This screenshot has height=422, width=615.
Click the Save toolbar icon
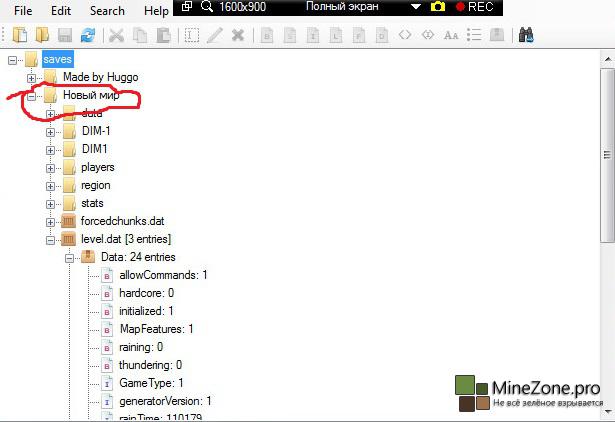click(x=65, y=36)
